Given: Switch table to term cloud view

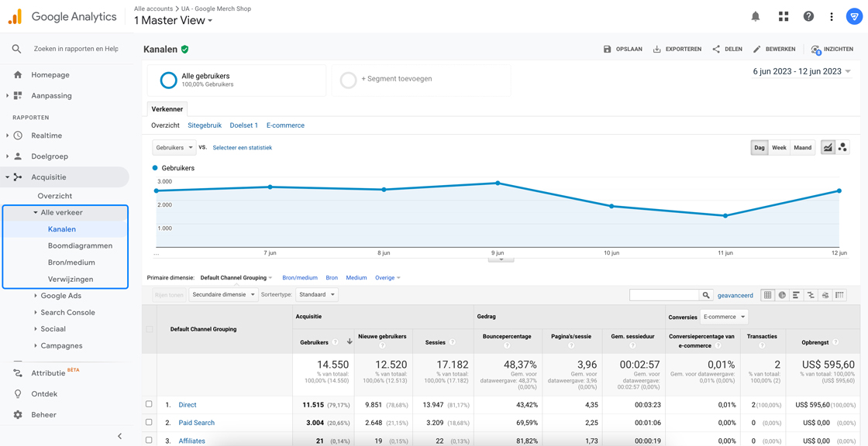Looking at the screenshot, I should click(x=825, y=295).
